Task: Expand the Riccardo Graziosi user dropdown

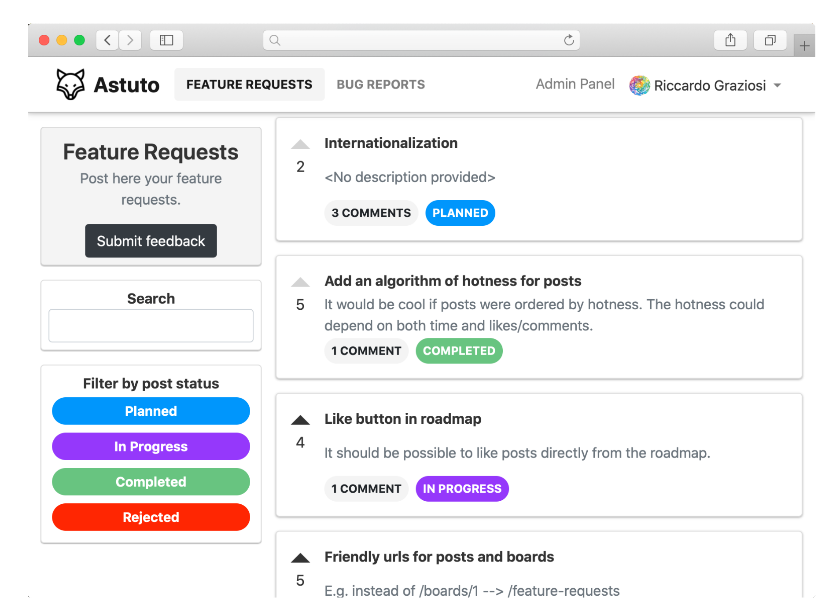Action: pyautogui.click(x=777, y=85)
